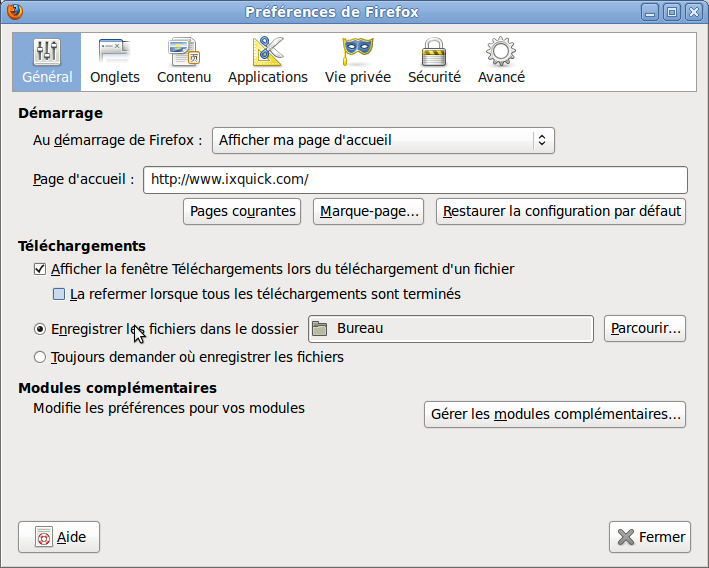709x568 pixels.
Task: Select 'Toujours demander où enregistrer' radio button
Action: (40, 357)
